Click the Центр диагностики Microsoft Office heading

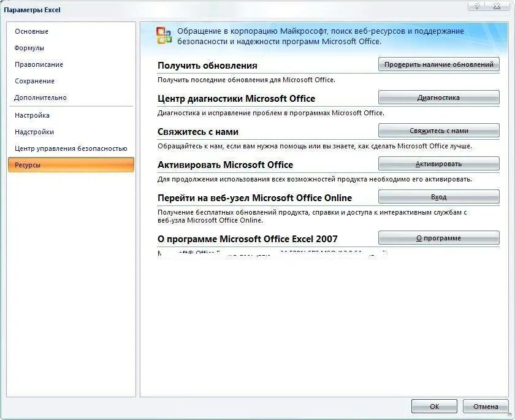[236, 99]
